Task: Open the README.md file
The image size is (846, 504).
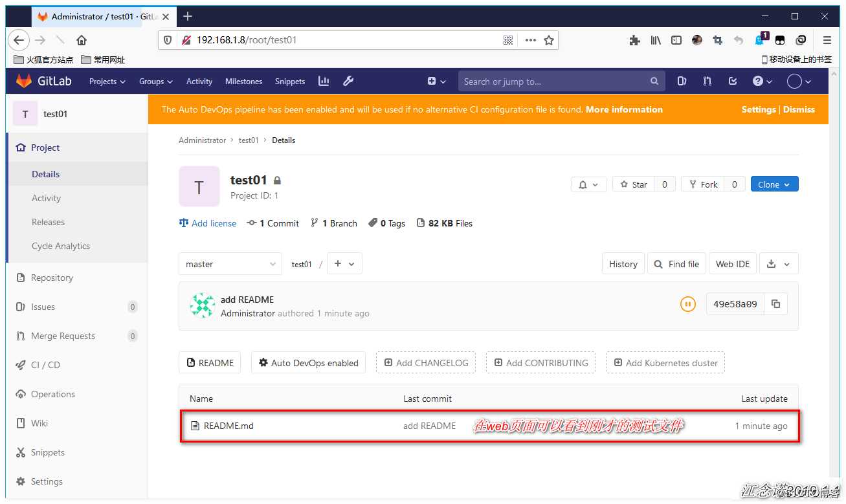Action: tap(228, 426)
